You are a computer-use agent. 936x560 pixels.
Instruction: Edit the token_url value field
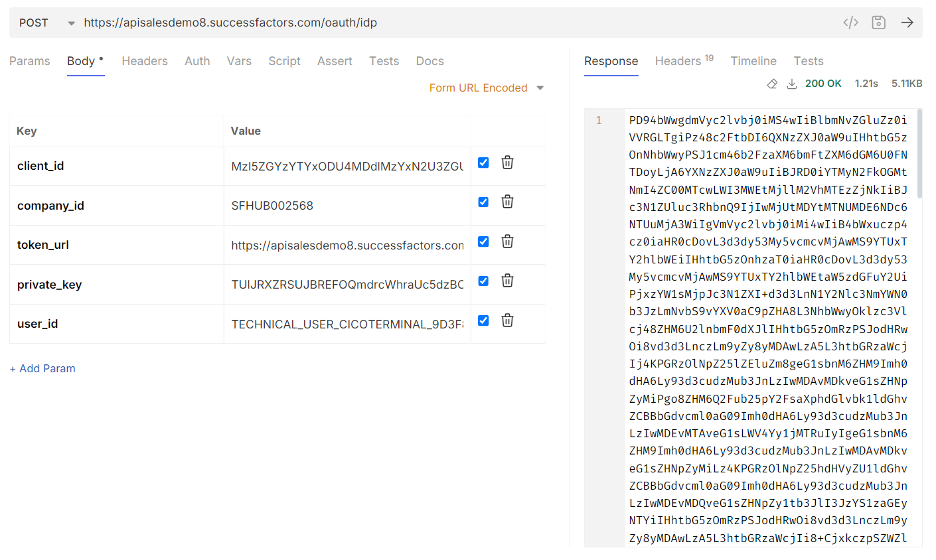click(347, 245)
